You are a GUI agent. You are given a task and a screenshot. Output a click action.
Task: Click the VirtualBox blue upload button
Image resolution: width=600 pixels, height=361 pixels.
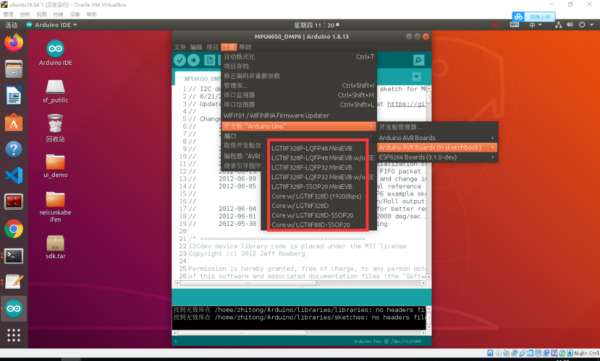534,16
